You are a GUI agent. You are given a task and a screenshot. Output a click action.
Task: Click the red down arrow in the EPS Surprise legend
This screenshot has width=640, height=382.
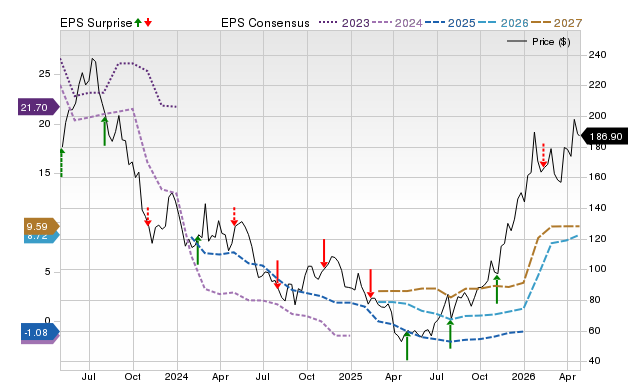click(x=148, y=22)
